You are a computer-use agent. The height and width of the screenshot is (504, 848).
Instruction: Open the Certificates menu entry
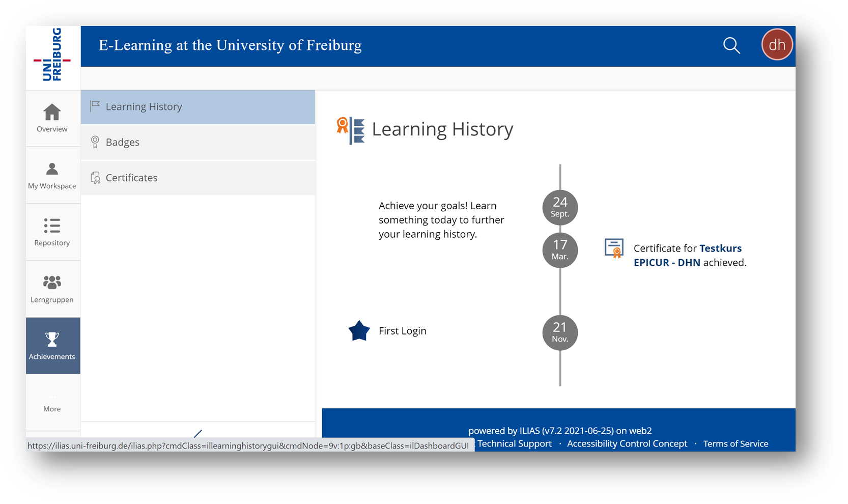pyautogui.click(x=198, y=178)
